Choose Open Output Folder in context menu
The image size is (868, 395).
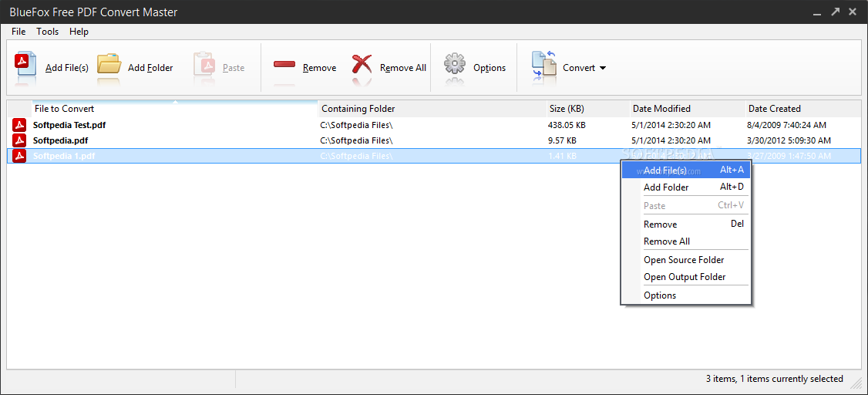(x=685, y=276)
